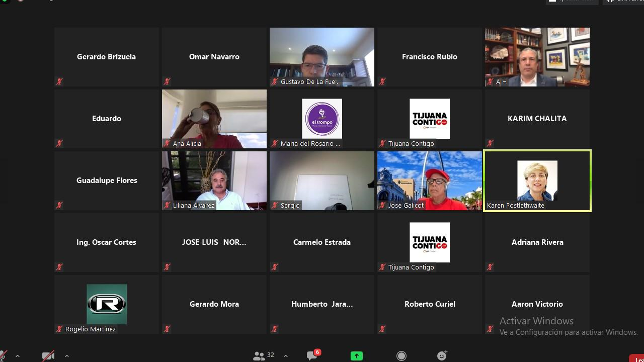Select the A H video tile with bookshelf
The image size is (644, 362).
coord(537,57)
